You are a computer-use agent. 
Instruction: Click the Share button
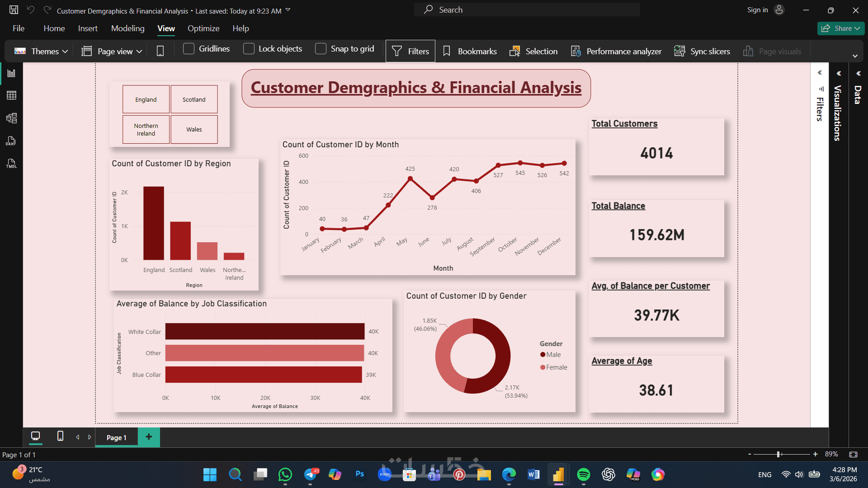point(840,28)
